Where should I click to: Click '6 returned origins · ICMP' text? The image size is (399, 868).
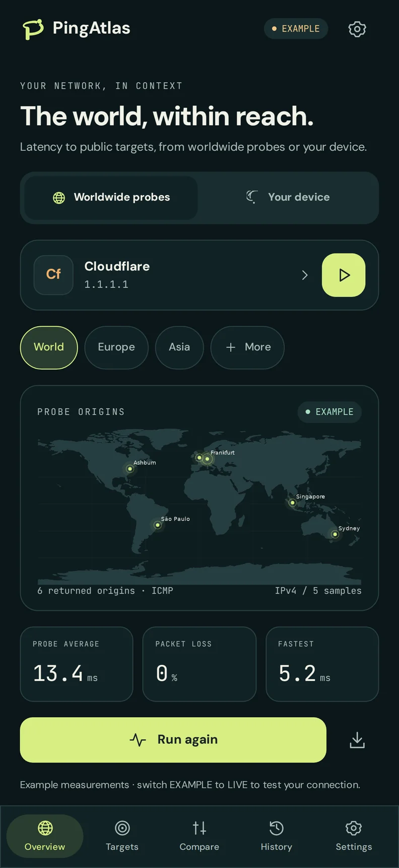[x=105, y=591]
